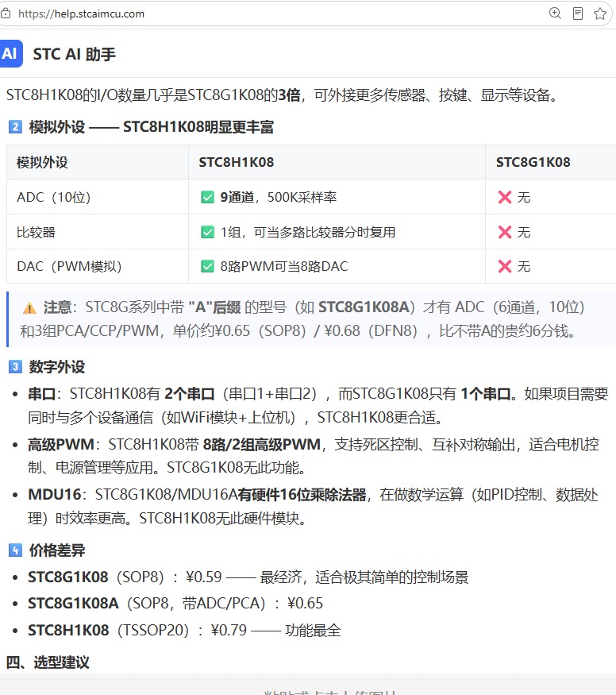Click the ADC（10位）table cell
The height and width of the screenshot is (695, 616).
(x=98, y=197)
